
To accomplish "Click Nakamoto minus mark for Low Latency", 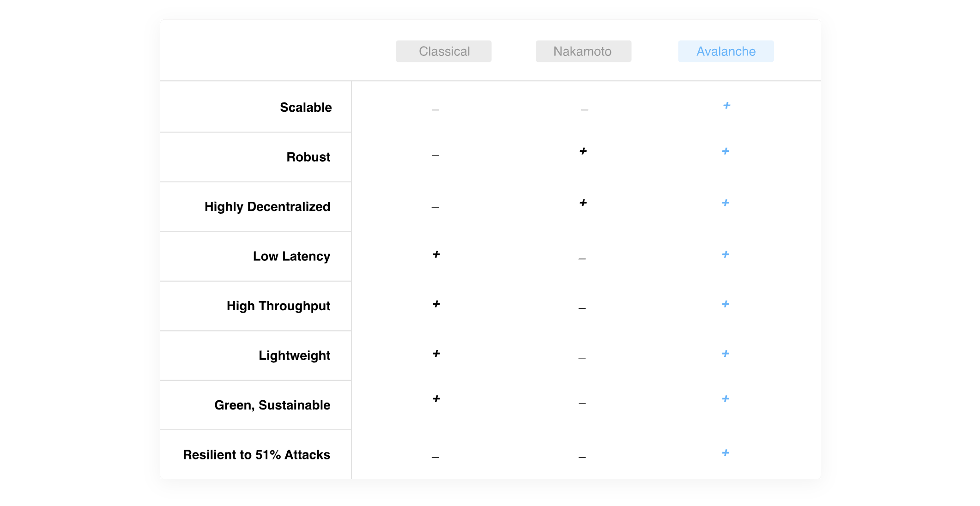I will [x=582, y=259].
